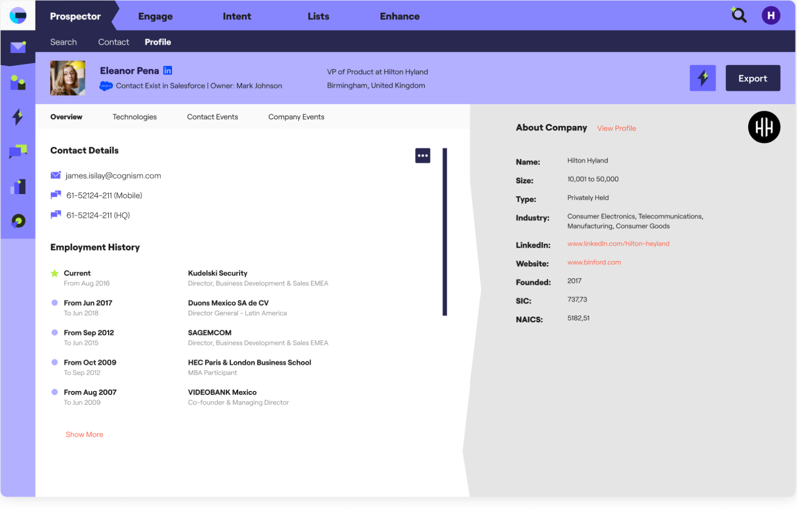Open Eleanor Pena's LinkedIn icon
This screenshot has width=797, height=532.
point(168,70)
